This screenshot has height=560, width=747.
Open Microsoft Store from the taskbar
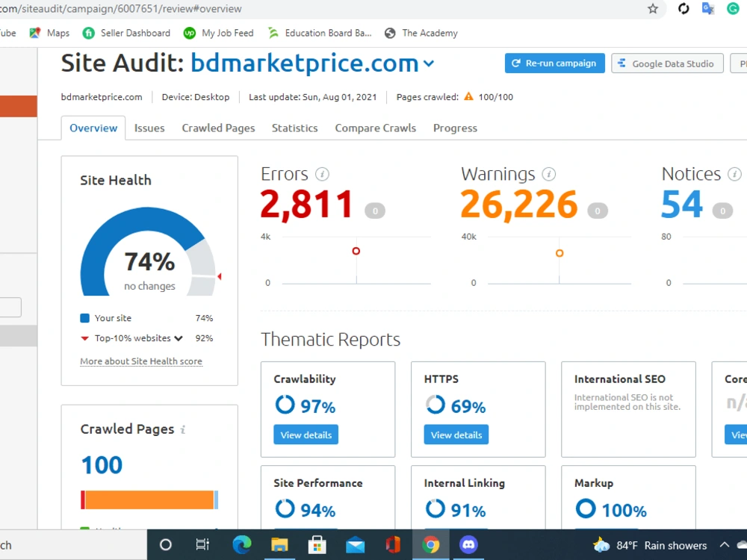tap(317, 544)
